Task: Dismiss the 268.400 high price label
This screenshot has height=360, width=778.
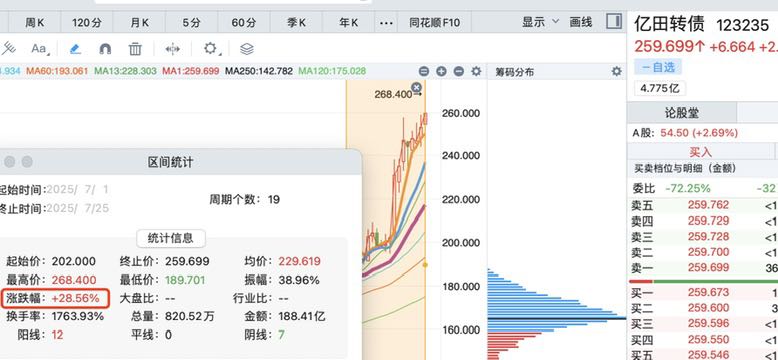Action: (416, 88)
